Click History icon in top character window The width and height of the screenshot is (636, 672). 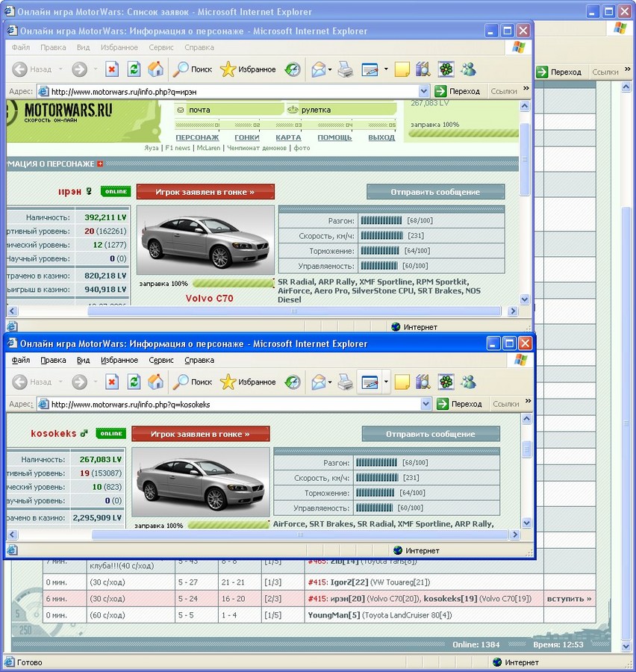coord(293,69)
